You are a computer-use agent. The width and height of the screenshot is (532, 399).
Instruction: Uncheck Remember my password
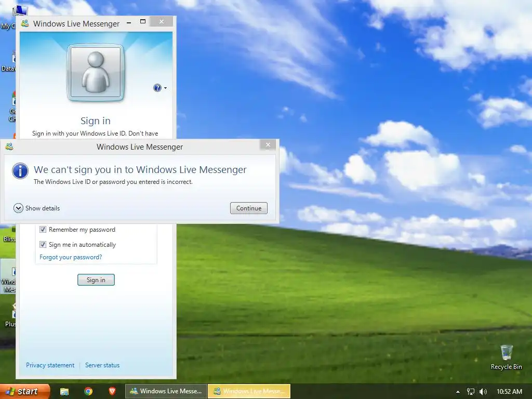43,229
